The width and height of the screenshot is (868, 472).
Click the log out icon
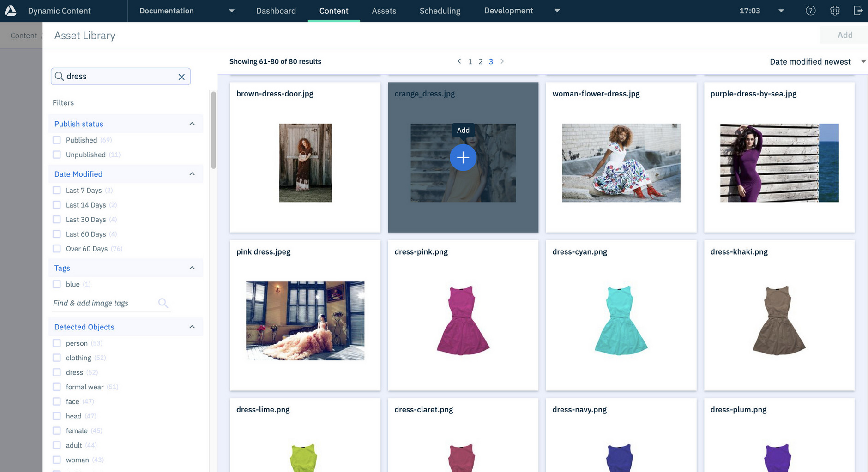858,11
